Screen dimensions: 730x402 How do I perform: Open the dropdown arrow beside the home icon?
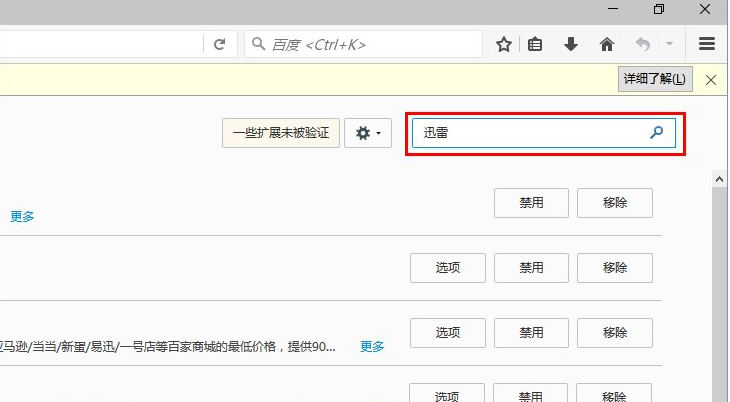[669, 44]
